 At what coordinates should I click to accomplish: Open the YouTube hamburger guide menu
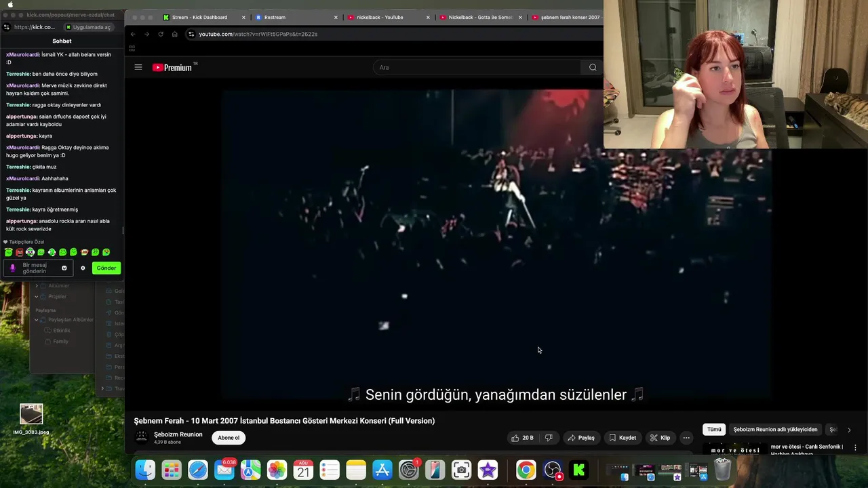pos(138,67)
